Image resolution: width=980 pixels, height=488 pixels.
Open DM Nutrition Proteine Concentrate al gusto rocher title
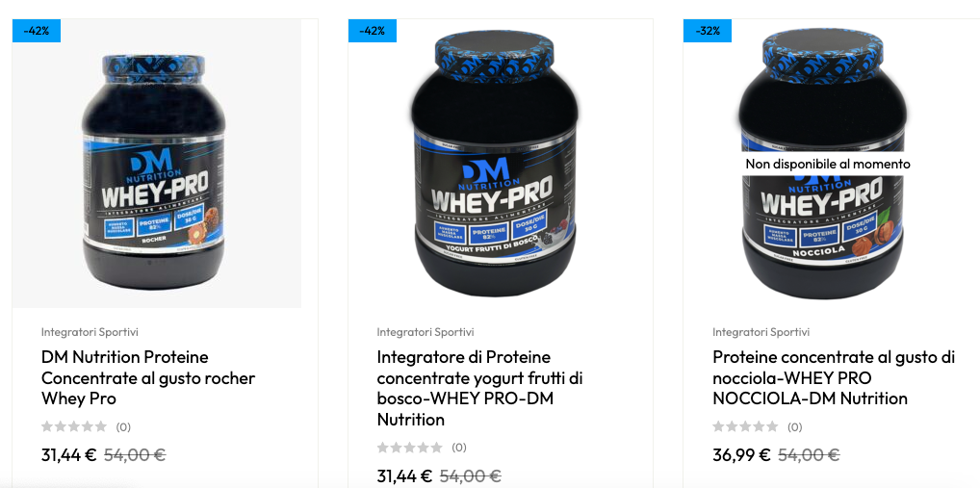coord(148,377)
